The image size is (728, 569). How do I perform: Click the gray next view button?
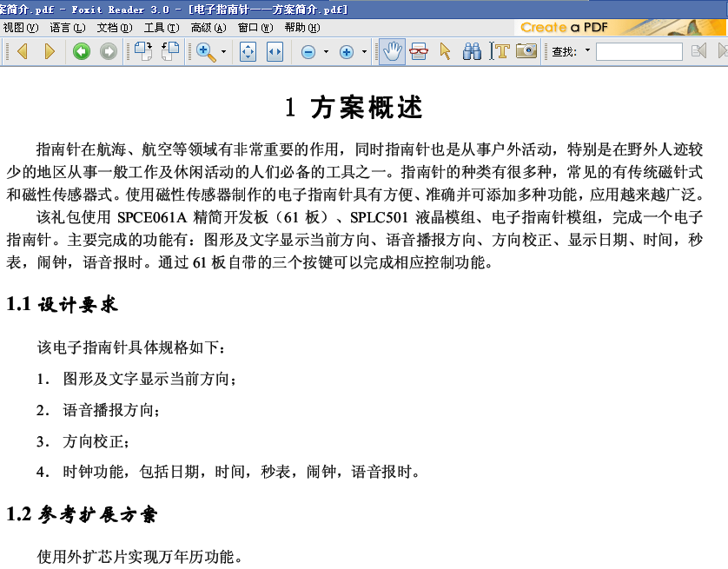[109, 51]
